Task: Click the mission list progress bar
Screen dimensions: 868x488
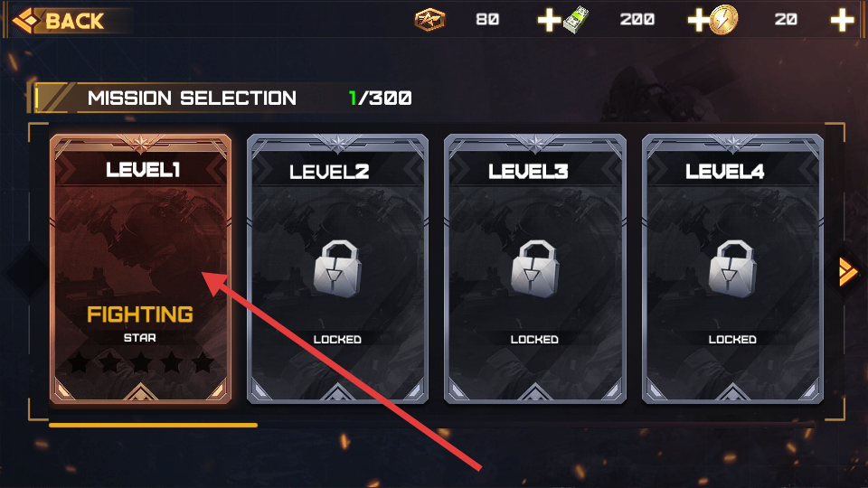Action: coord(154,425)
